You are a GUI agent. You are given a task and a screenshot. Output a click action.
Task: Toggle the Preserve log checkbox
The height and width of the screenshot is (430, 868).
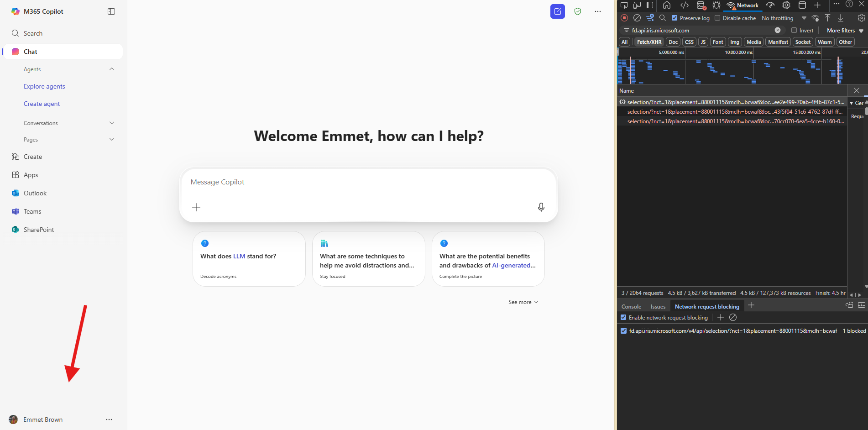tap(675, 18)
